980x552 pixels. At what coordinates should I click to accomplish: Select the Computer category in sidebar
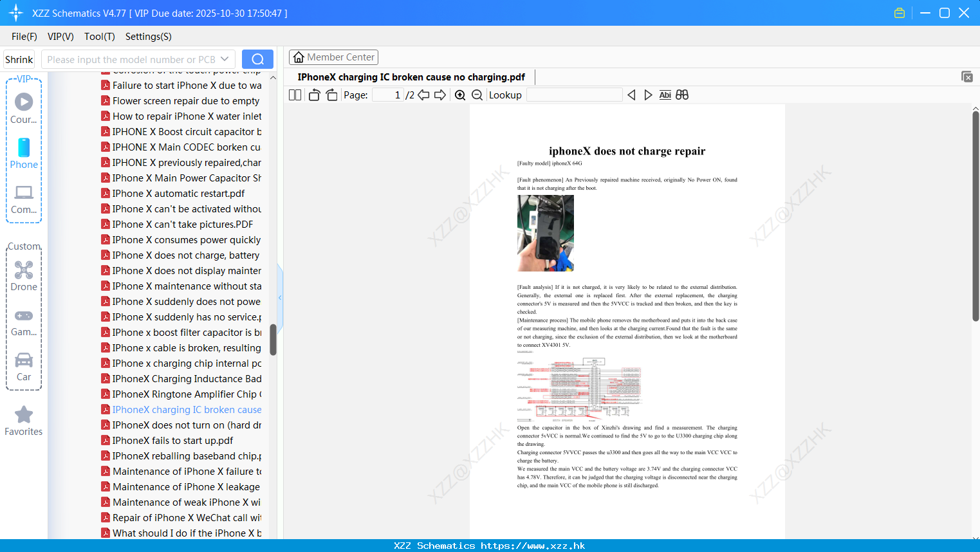click(24, 199)
